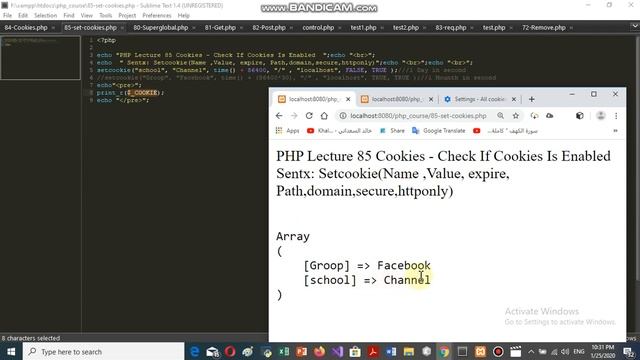Open PowerPoint from the taskbar
Image resolution: width=640 pixels, height=360 pixels.
302,351
